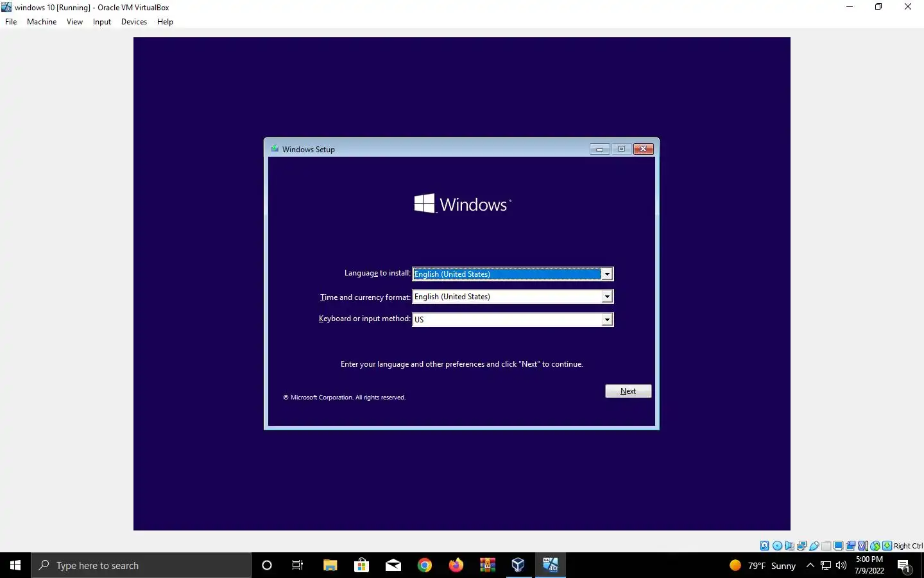This screenshot has height=578, width=924.
Task: Open WinRAR from taskbar
Action: tap(487, 565)
